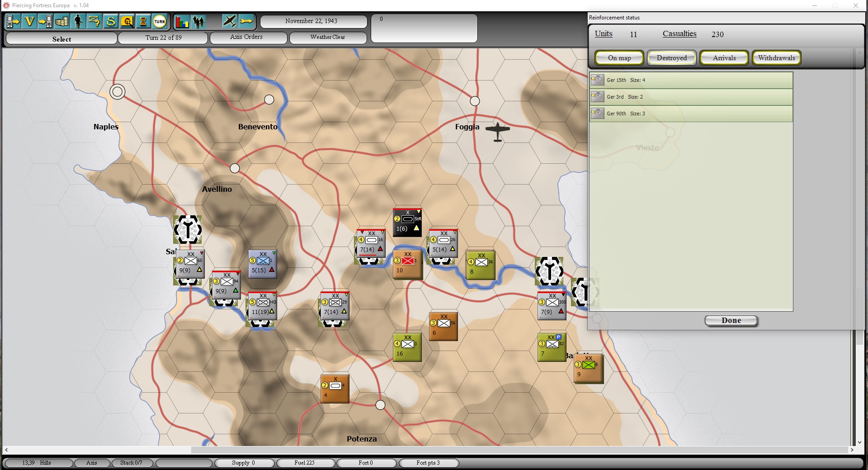Viewport: 868px width, 470px height.
Task: Select the green unit with strength 16
Action: [x=407, y=347]
